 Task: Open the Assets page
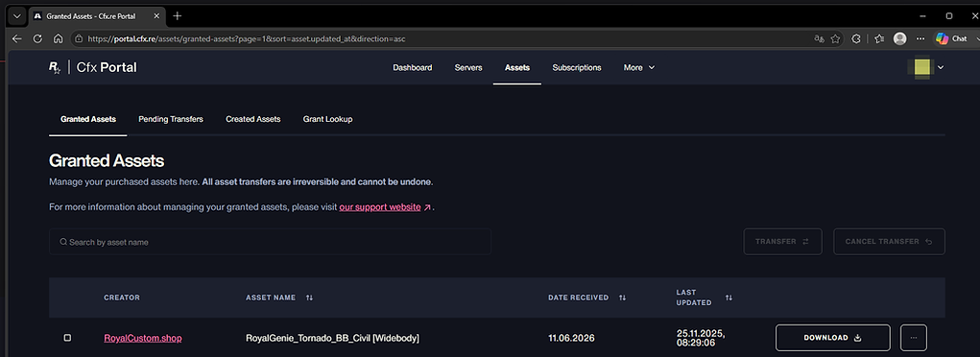516,67
